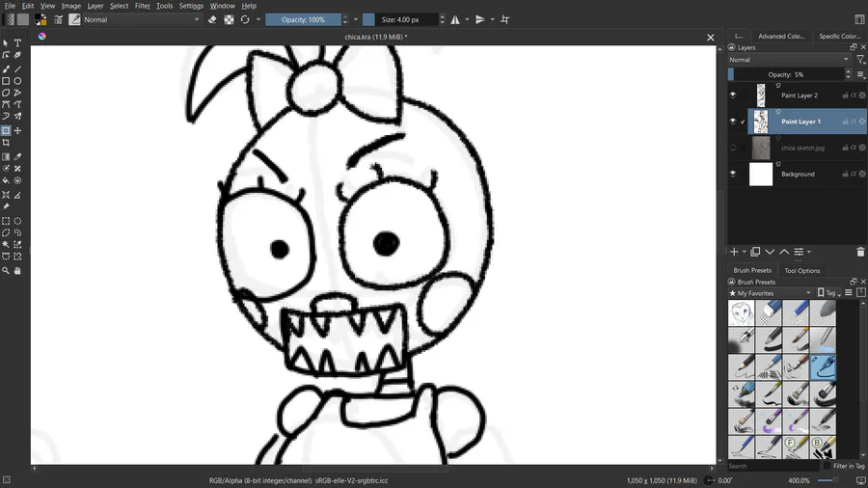Lock Paint Layer 1
Viewport: 868px width, 488px height.
(845, 122)
